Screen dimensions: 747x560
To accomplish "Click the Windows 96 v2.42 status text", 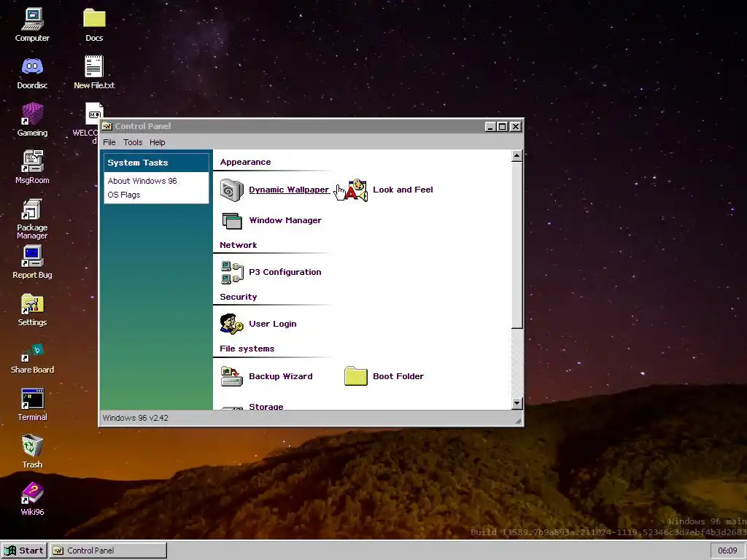I will click(x=135, y=418).
